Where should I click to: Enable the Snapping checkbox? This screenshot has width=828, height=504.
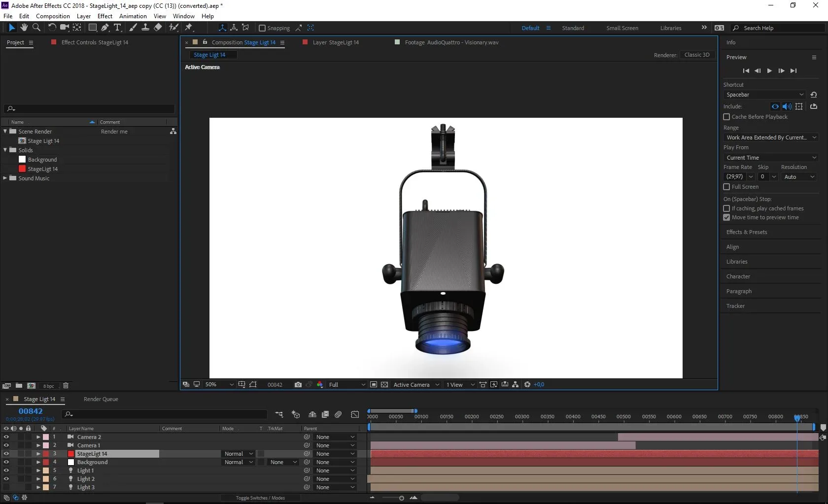point(262,28)
